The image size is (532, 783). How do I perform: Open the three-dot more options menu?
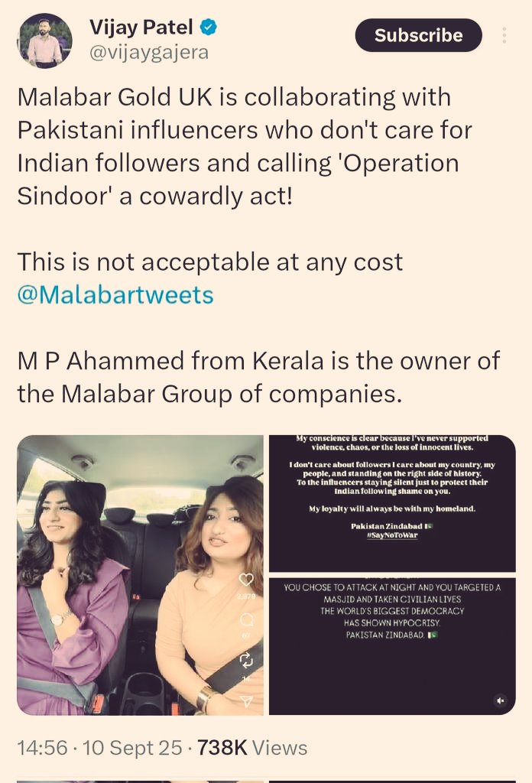point(504,35)
